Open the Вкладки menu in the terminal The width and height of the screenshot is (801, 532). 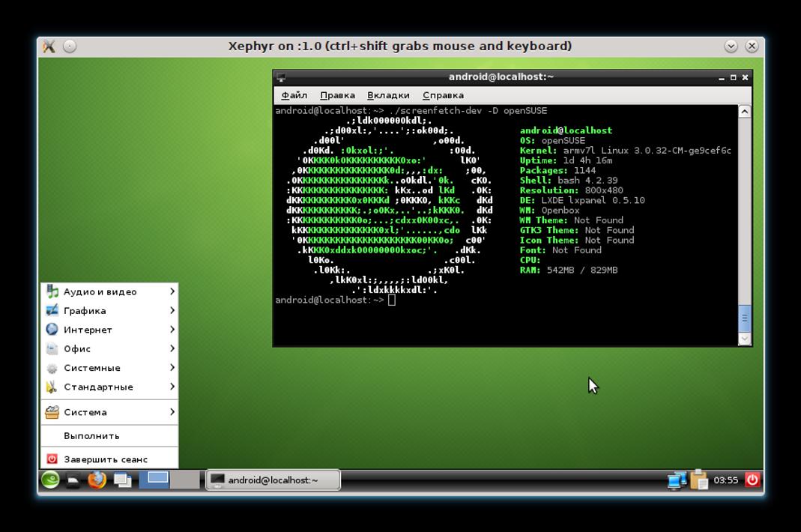pos(388,95)
